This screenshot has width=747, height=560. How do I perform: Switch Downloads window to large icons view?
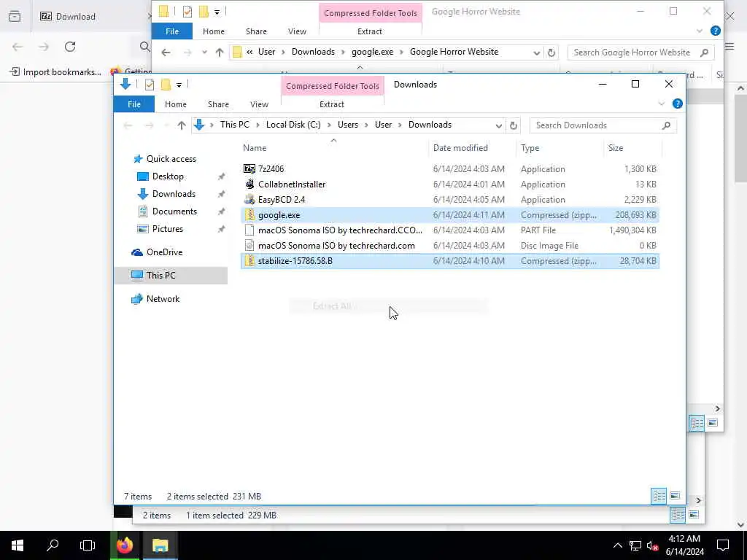click(675, 496)
